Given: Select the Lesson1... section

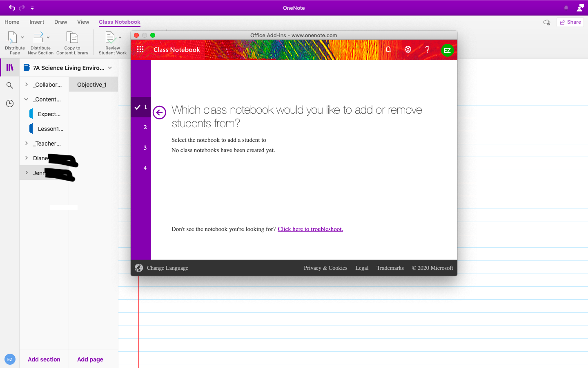Looking at the screenshot, I should (x=51, y=129).
